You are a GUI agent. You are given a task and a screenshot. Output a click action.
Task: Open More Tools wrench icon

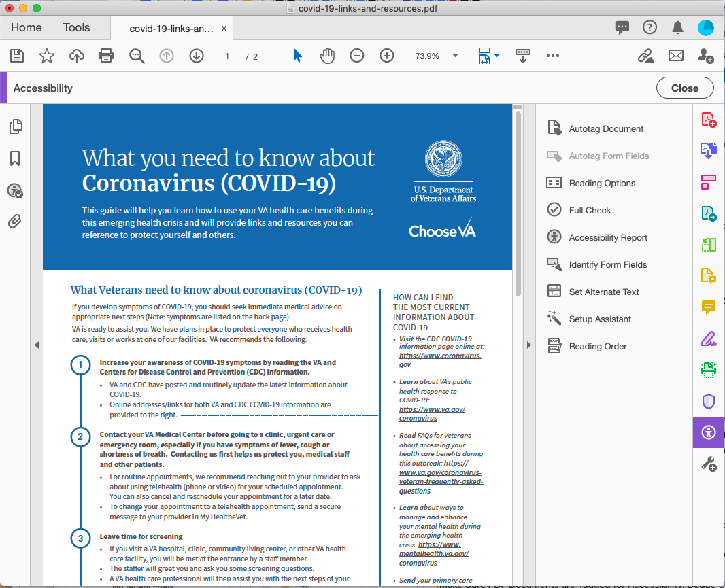pos(709,464)
